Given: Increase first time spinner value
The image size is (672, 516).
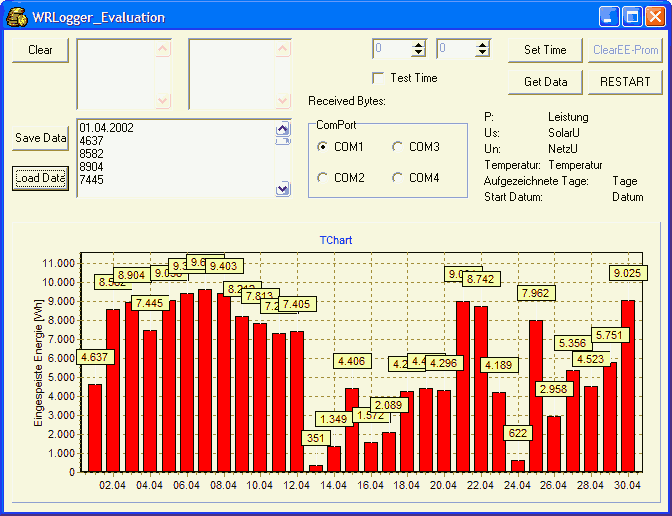Looking at the screenshot, I should (x=418, y=45).
